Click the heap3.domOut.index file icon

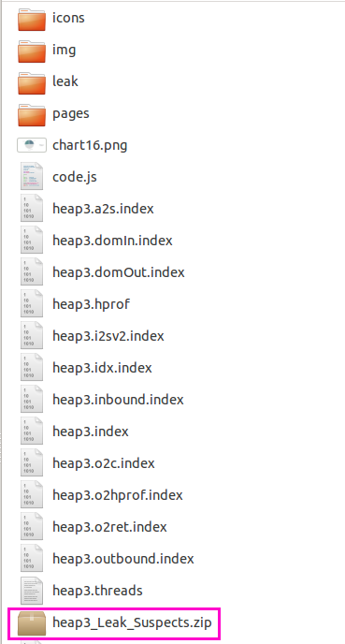[x=32, y=271]
